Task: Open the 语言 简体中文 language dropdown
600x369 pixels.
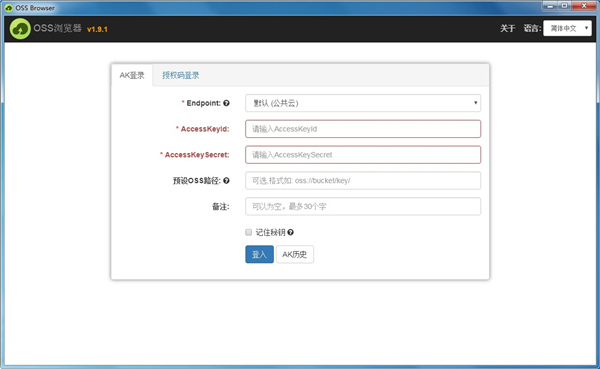Action: click(567, 28)
